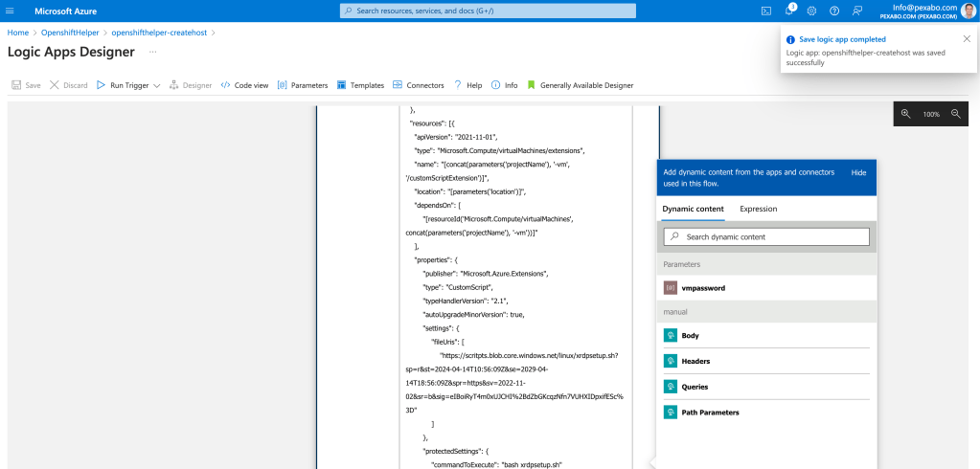Image resolution: width=980 pixels, height=469 pixels.
Task: Click the user account avatar
Action: pos(968,11)
